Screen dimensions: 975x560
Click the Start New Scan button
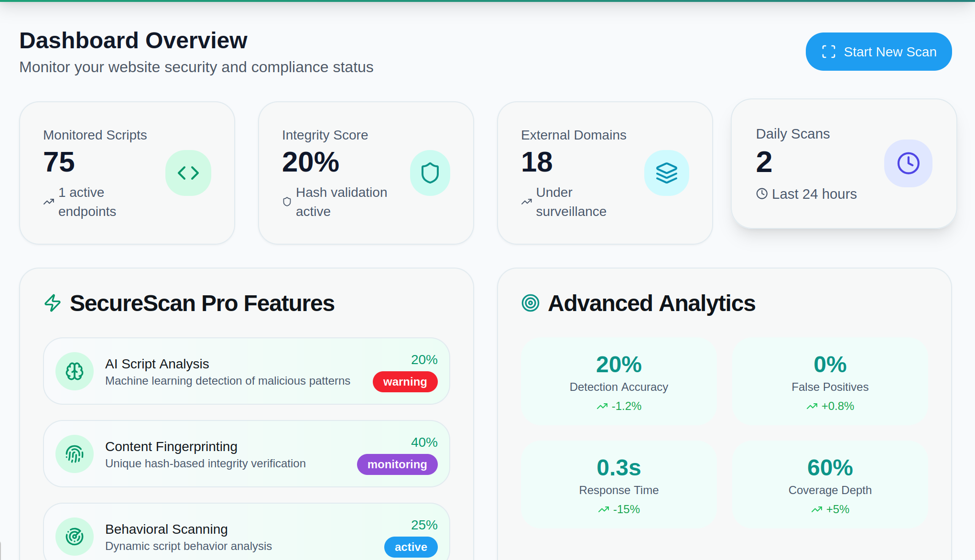coord(878,52)
